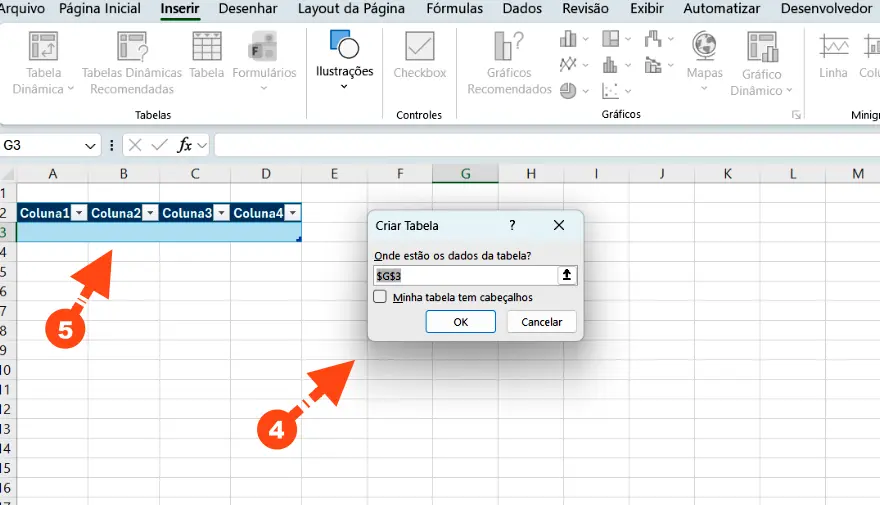Open Gráficos Recomendados
Screen dimensions: 880x505
[x=509, y=63]
